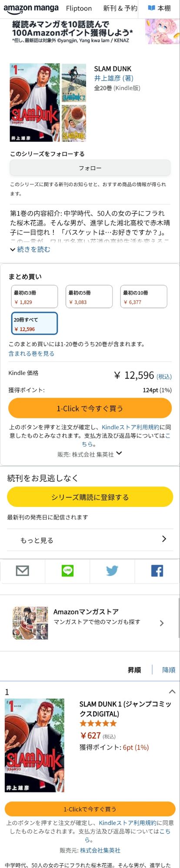This screenshot has height=868, width=180.
Task: Go to 新刊＆予約 tab
Action: 120,8
